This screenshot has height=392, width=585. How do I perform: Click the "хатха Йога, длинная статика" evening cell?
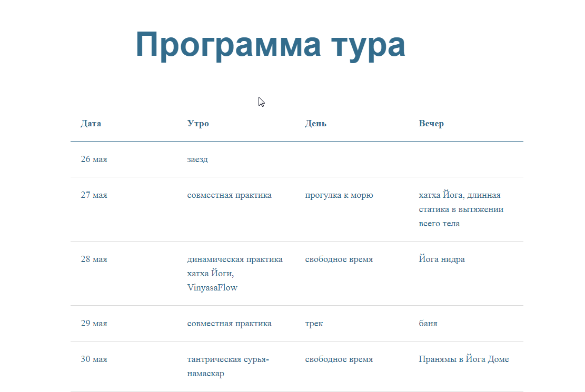coord(461,209)
